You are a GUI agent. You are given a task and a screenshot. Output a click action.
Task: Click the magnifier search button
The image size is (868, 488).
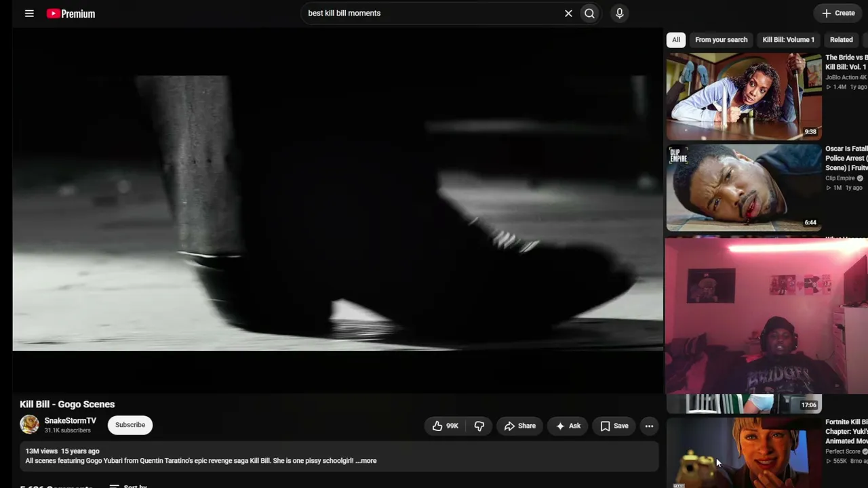[590, 14]
